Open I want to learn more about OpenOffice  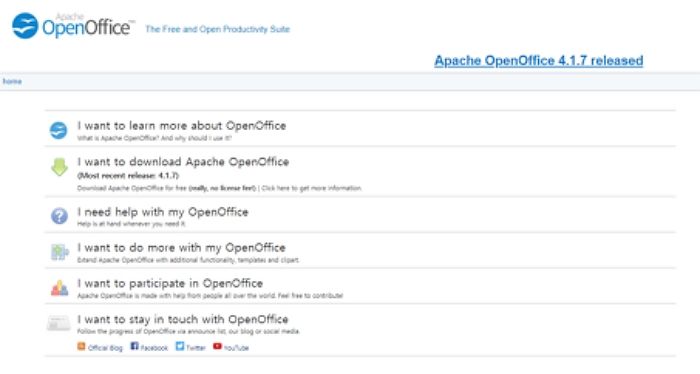click(182, 125)
